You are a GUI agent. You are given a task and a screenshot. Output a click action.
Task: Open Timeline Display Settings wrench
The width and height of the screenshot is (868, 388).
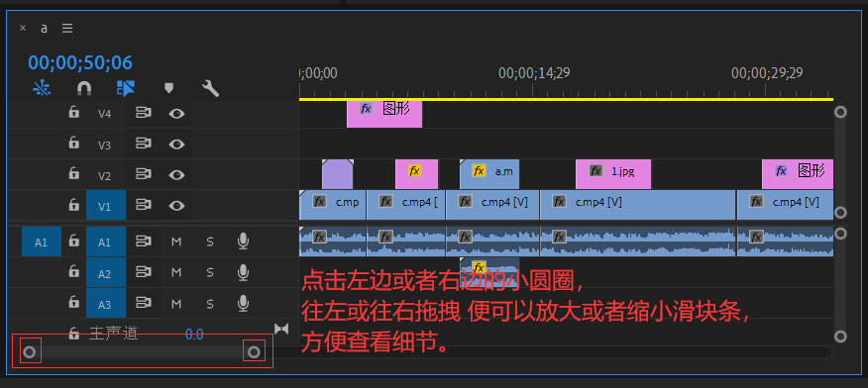point(210,88)
